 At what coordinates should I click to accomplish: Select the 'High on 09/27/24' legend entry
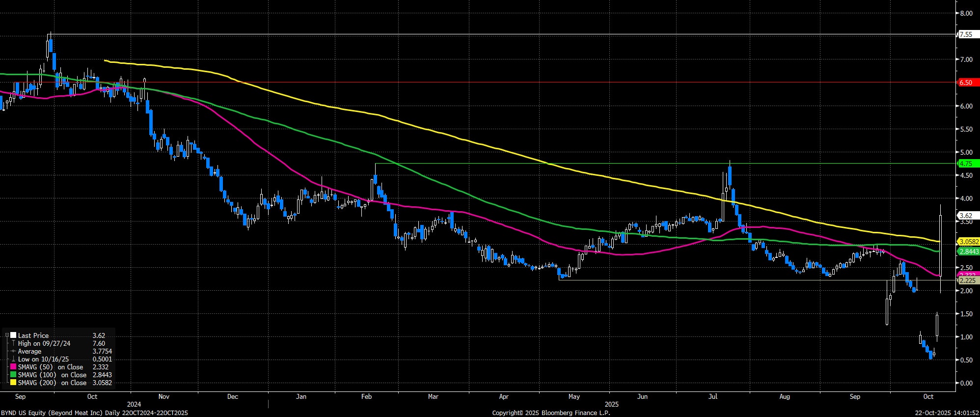[x=44, y=343]
